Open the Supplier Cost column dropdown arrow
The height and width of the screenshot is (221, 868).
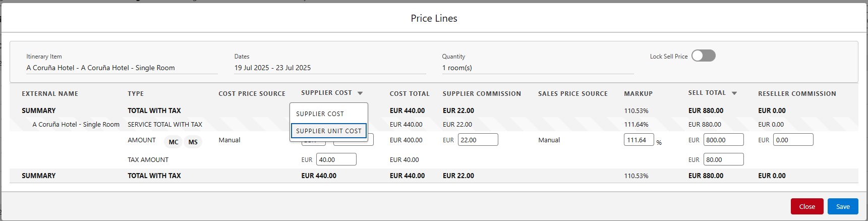point(360,93)
